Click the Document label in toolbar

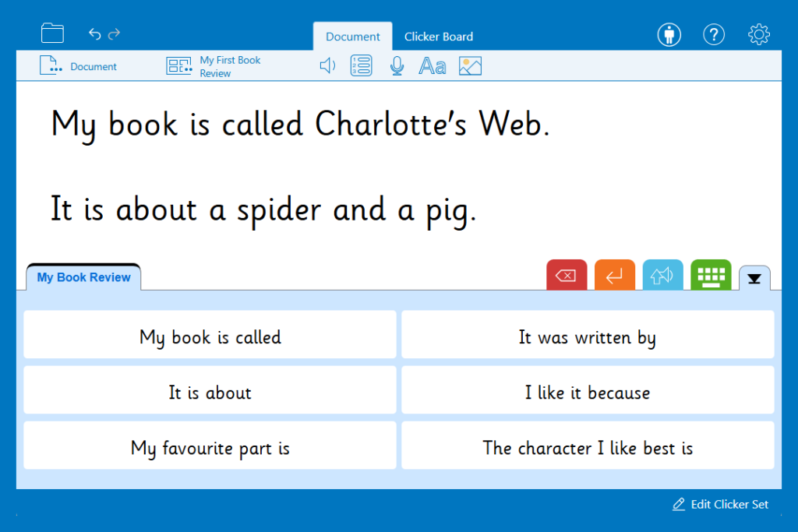pyautogui.click(x=94, y=67)
